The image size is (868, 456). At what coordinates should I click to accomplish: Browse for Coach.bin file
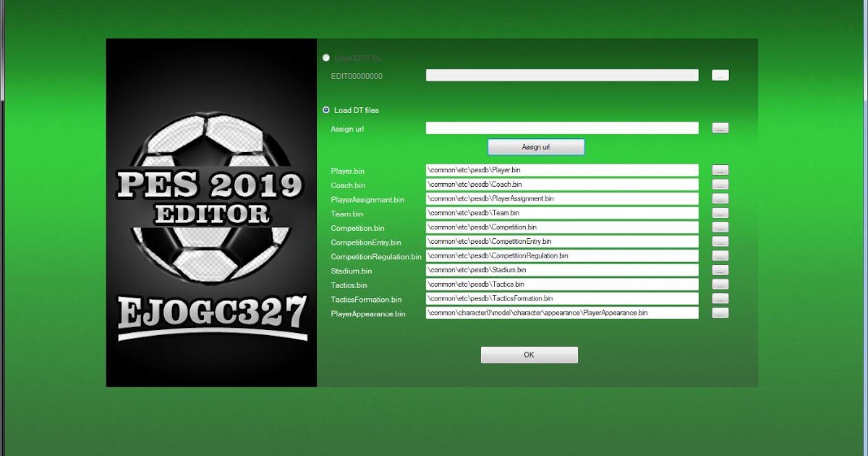pyautogui.click(x=720, y=185)
